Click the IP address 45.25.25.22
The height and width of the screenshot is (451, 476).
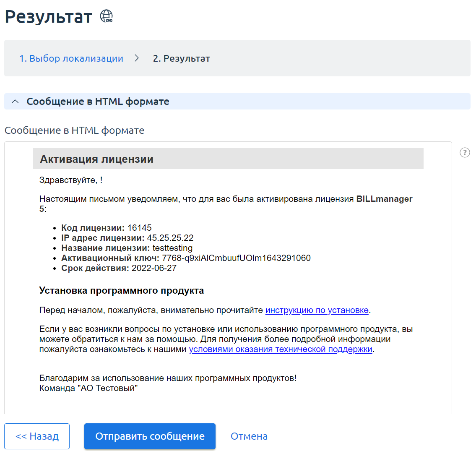pos(170,238)
